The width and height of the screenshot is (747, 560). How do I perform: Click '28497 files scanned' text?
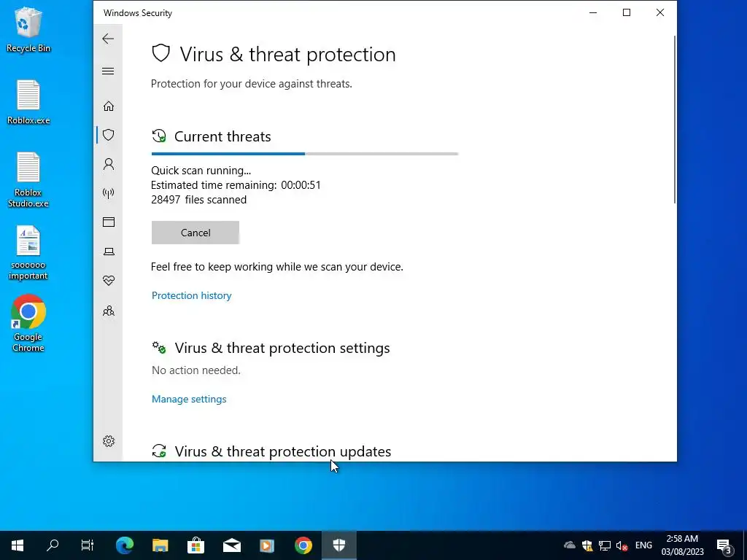pos(198,200)
